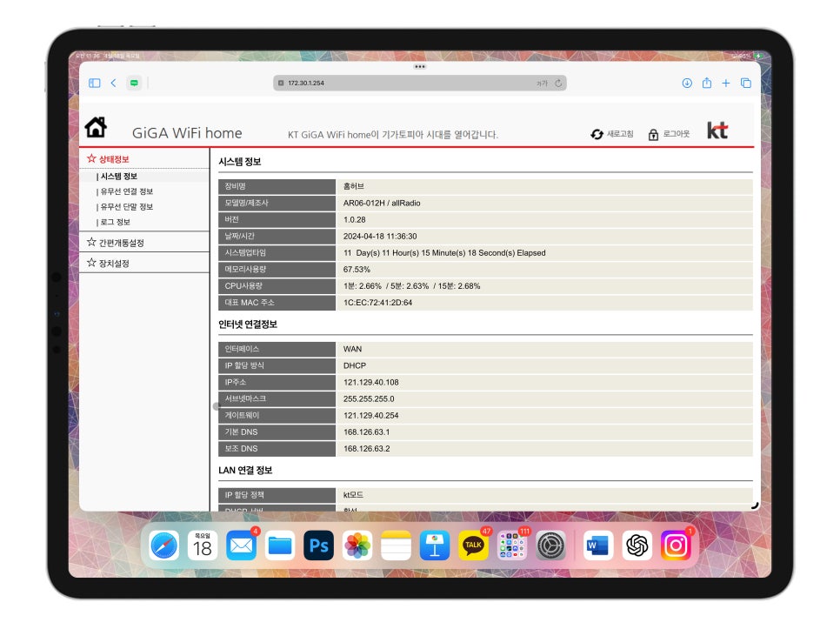Viewport: 840px width, 629px height.
Task: Toggle the Safari sidebar icon
Action: 95,83
